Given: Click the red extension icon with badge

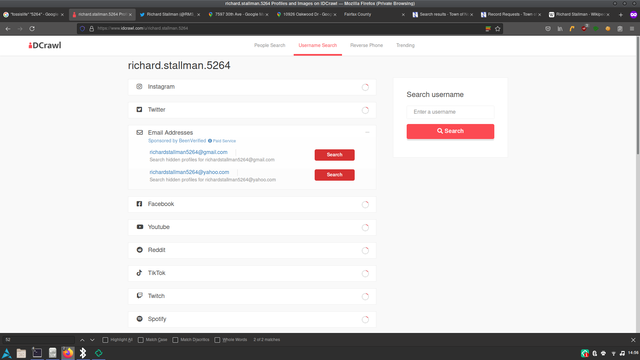Looking at the screenshot, I should [584, 28].
